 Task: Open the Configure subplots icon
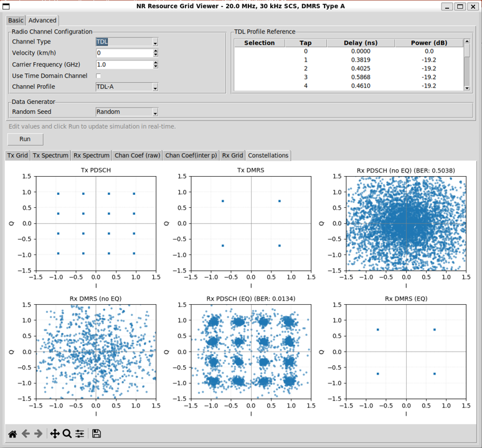[x=80, y=434]
